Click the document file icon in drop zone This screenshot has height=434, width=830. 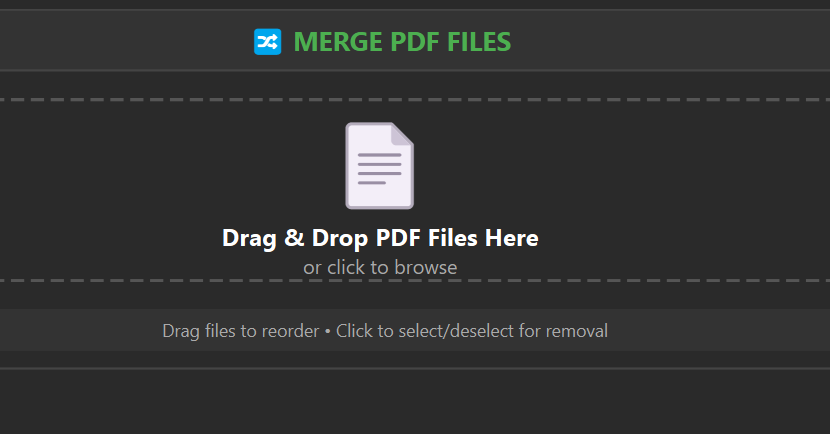[x=380, y=166]
